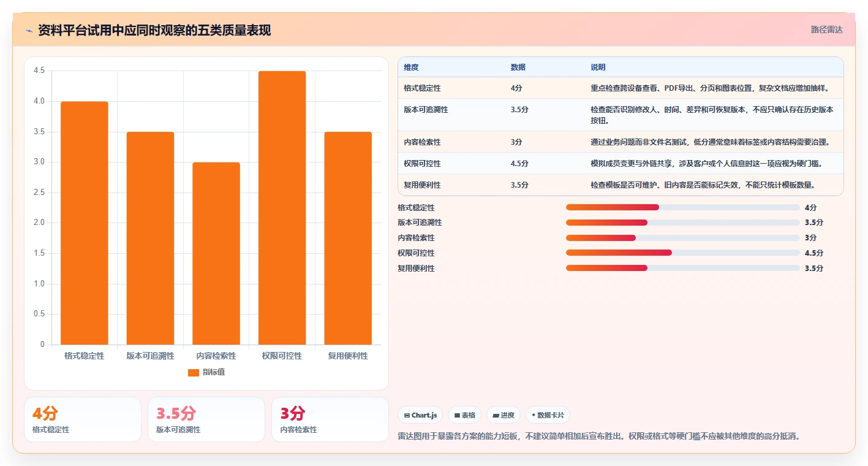Click the 格式稳定性 progress bar showing 4分

[683, 207]
